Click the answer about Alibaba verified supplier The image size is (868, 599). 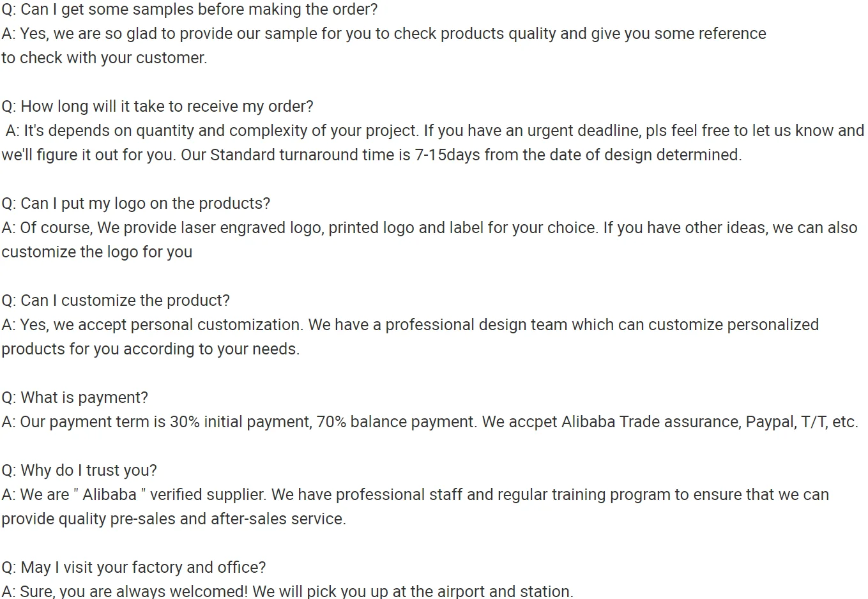(x=415, y=495)
